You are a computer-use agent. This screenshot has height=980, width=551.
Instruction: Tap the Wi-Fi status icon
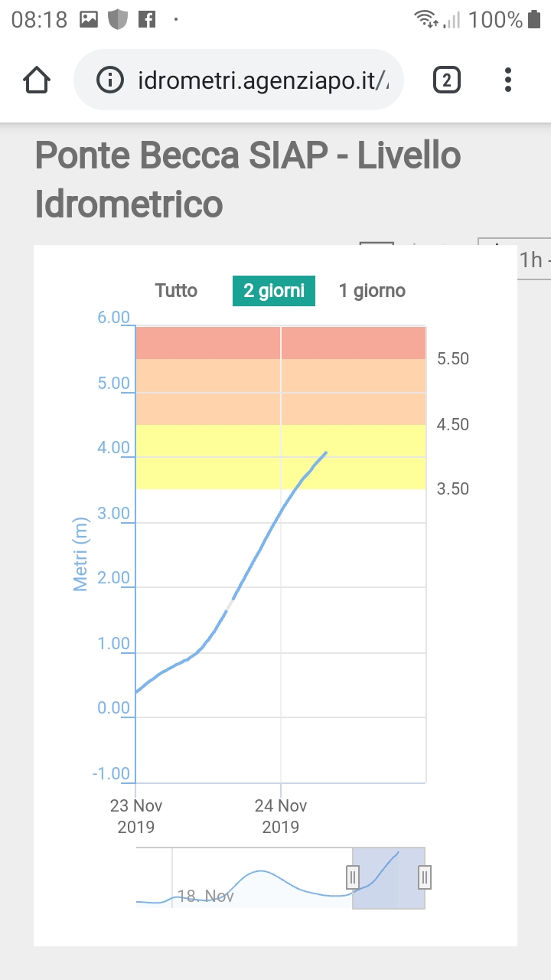pyautogui.click(x=425, y=20)
